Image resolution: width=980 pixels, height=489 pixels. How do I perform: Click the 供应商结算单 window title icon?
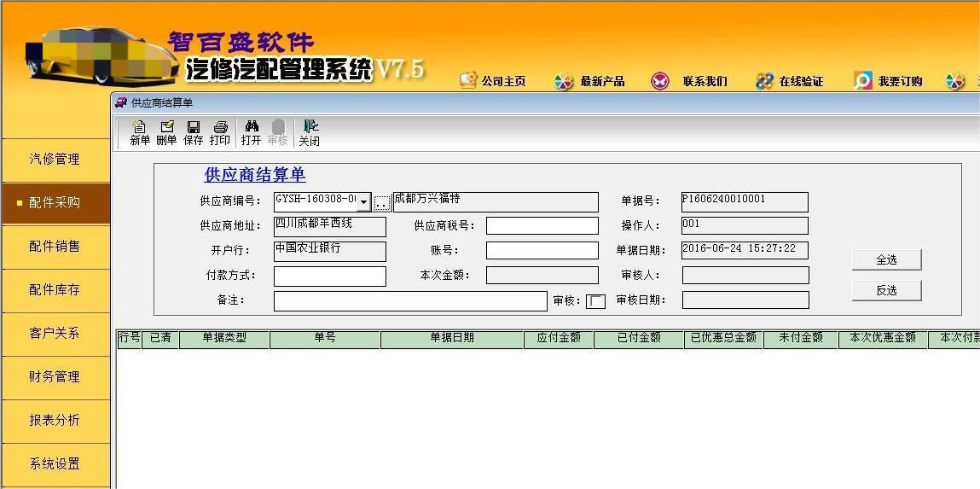pyautogui.click(x=120, y=103)
